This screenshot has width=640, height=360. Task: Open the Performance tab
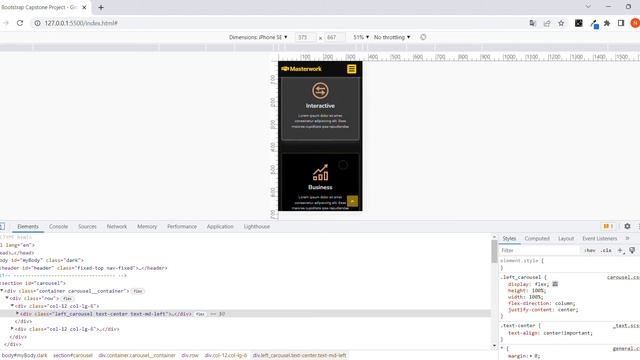pyautogui.click(x=182, y=227)
